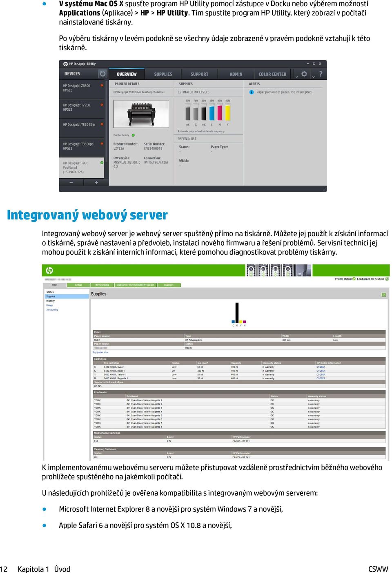Expand the dropdown arrow before the gear
This screenshot has width=392, height=573.
[296, 76]
